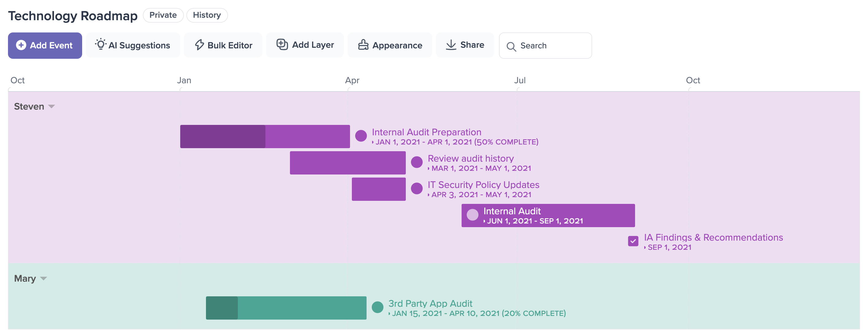Open the roadmap History
The width and height of the screenshot is (868, 330).
tap(207, 15)
